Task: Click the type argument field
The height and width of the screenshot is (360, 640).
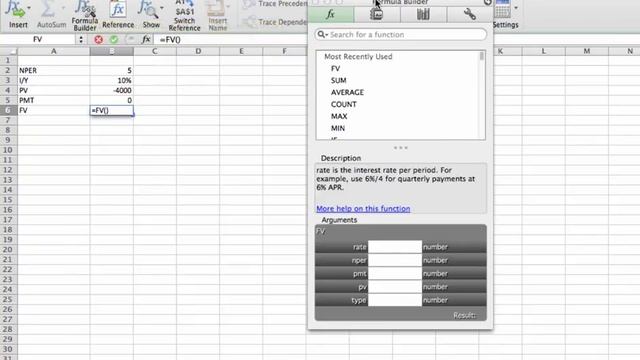Action: [x=395, y=300]
